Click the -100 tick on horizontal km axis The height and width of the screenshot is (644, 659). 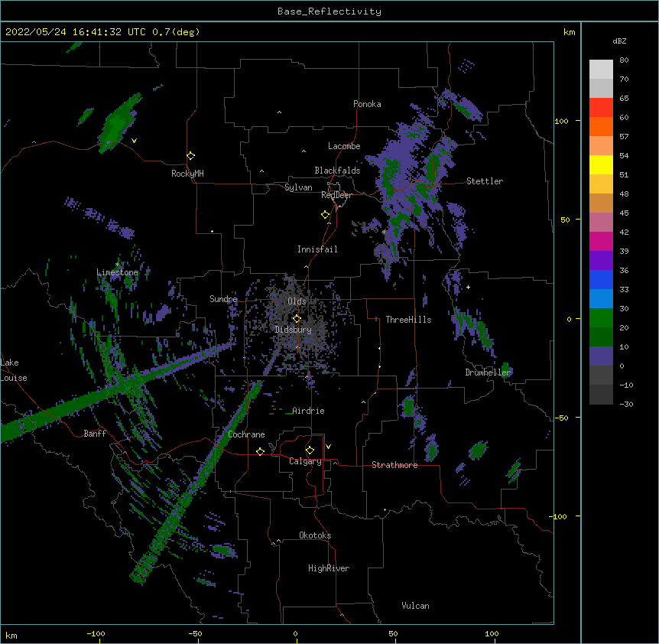click(x=96, y=634)
